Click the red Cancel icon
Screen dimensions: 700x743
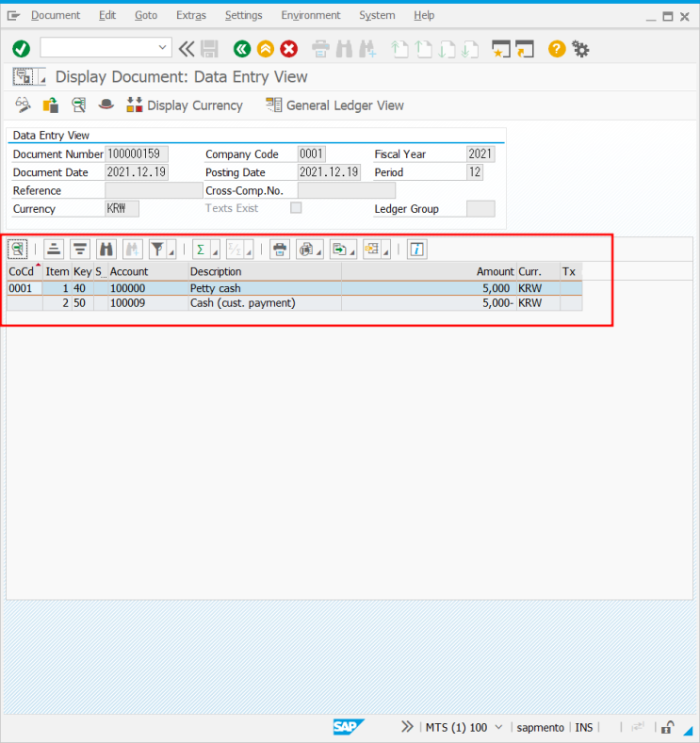coord(289,49)
